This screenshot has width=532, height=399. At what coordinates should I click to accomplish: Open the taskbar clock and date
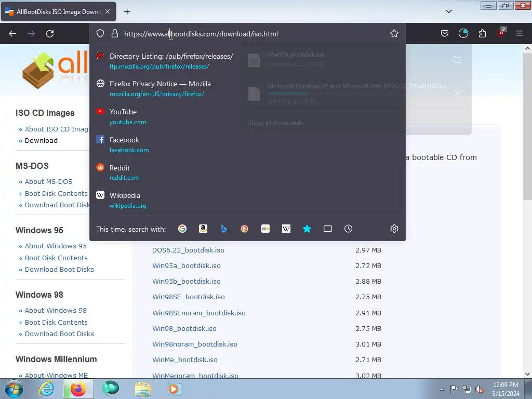(x=506, y=389)
